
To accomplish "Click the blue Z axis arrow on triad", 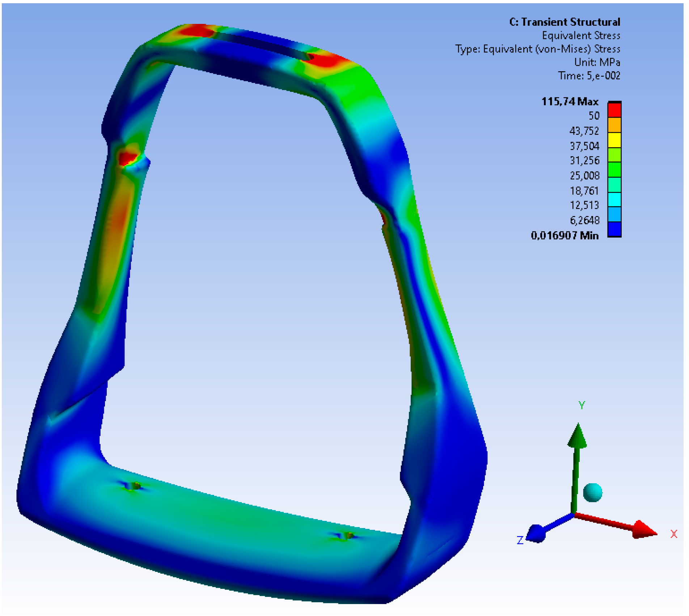I will [x=536, y=533].
